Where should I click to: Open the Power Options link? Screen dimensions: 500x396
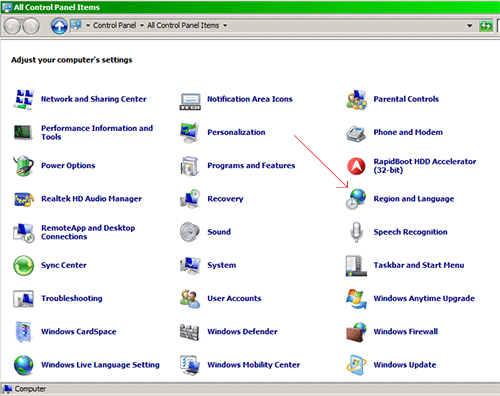68,166
